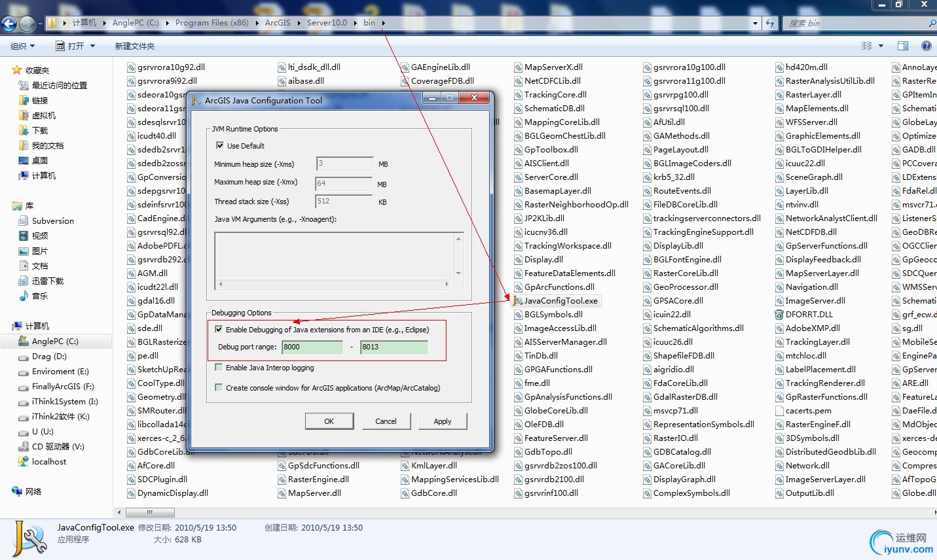
Task: Open the 打开 dropdown arrow
Action: point(92,46)
